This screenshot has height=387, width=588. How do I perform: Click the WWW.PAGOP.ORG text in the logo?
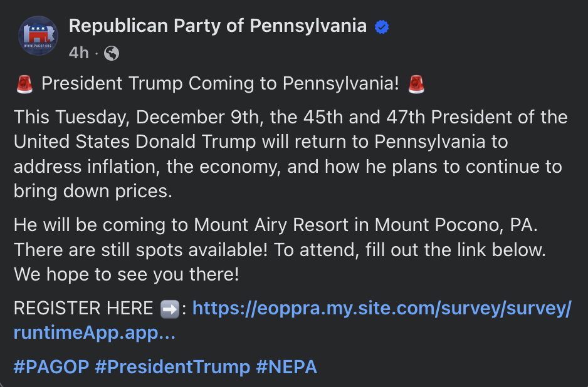point(38,46)
